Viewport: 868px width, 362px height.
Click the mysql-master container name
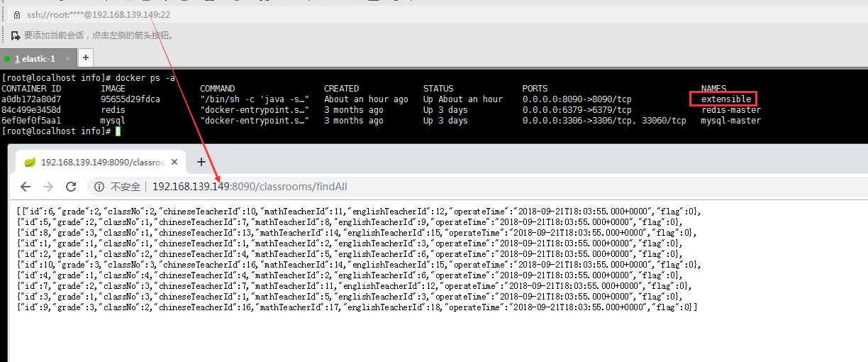coord(731,121)
